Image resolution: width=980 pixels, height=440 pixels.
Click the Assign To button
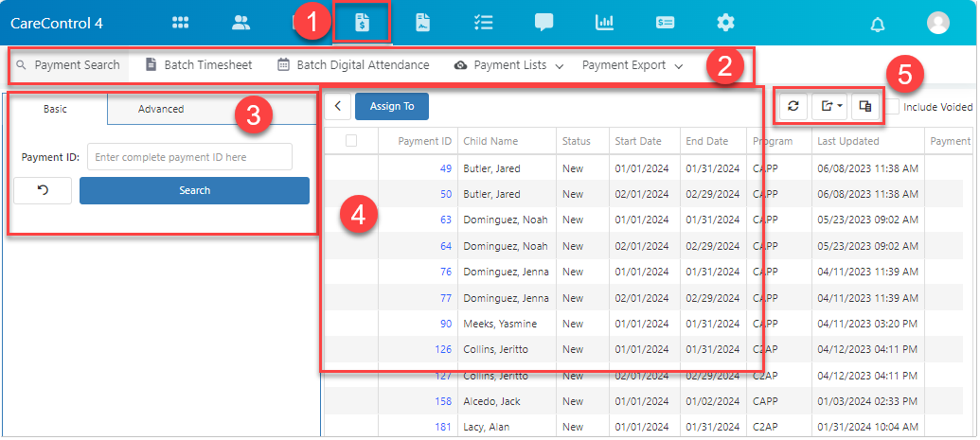(x=392, y=106)
